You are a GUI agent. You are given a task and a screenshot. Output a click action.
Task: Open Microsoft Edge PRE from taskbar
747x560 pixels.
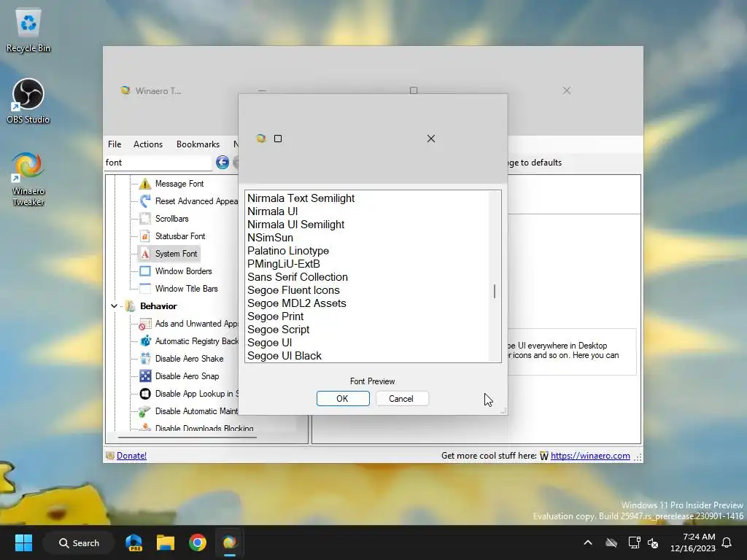134,542
